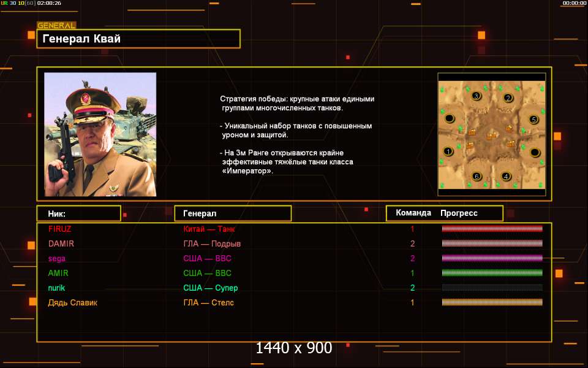This screenshot has height=368, width=588.
Task: Select player name 'sega'
Action: (56, 258)
